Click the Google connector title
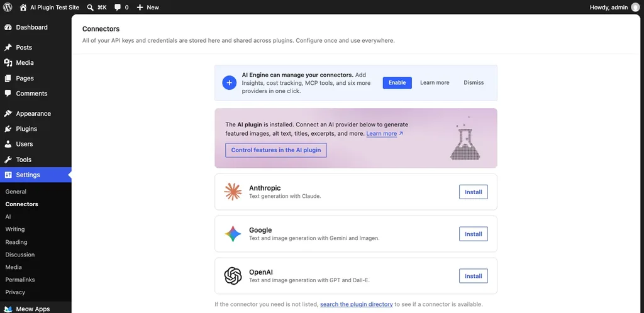The width and height of the screenshot is (644, 313). [x=260, y=230]
